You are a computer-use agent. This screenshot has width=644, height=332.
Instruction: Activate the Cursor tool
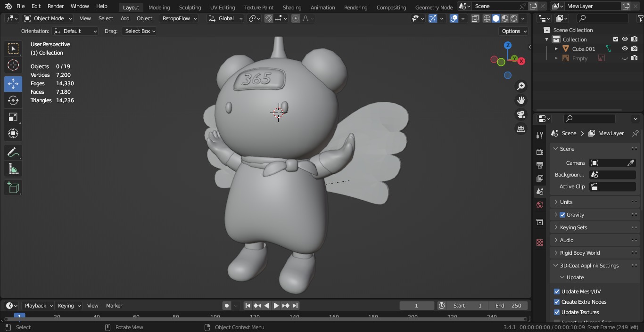click(13, 65)
